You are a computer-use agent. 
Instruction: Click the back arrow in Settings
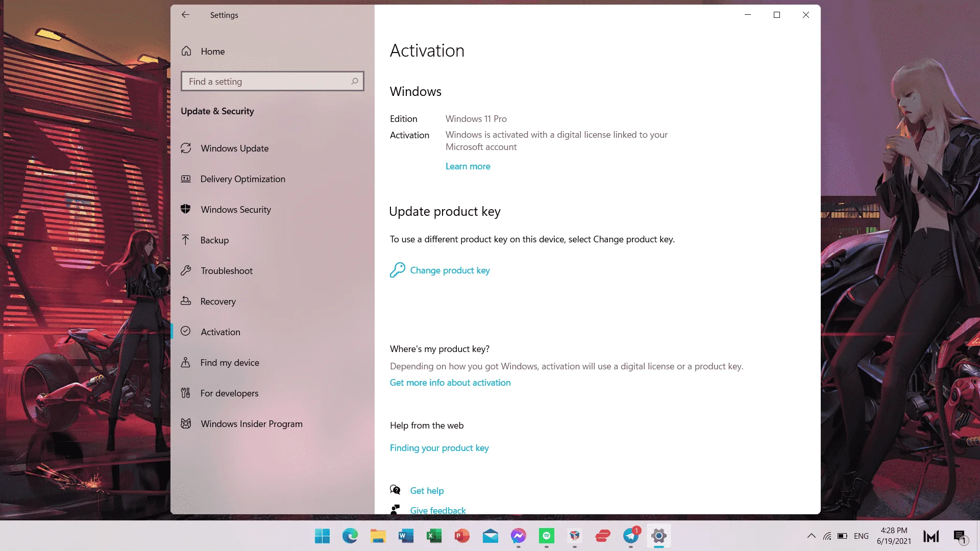click(185, 15)
